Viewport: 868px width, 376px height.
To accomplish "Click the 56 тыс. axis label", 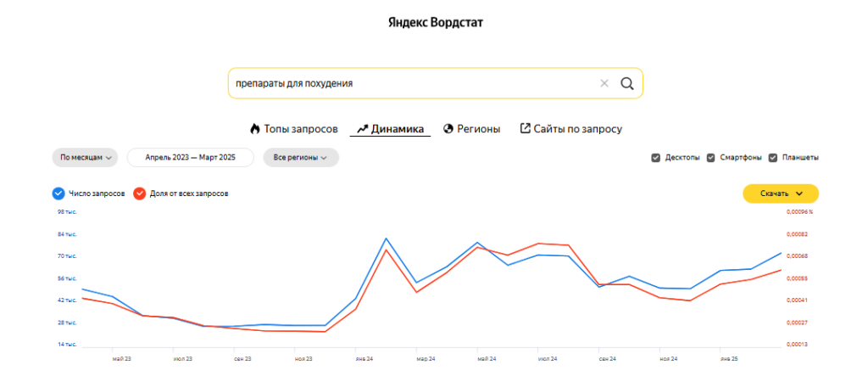I will [x=67, y=278].
